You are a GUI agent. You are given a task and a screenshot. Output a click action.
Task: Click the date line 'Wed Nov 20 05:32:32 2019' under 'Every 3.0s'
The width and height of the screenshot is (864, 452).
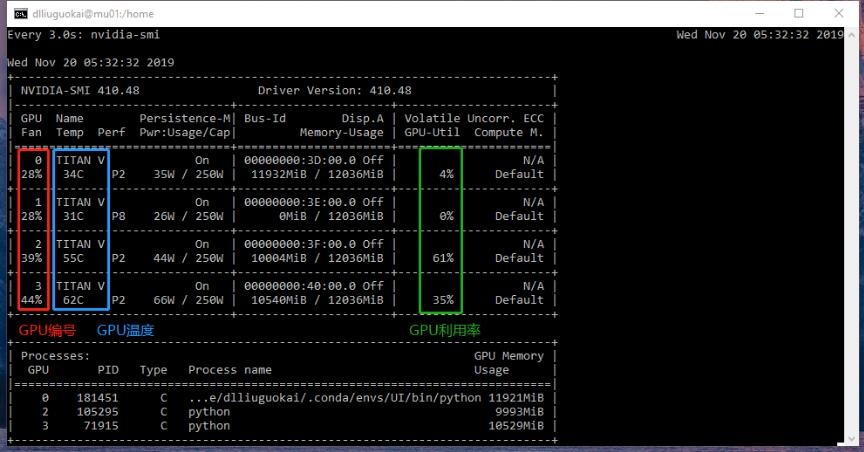pyautogui.click(x=90, y=63)
